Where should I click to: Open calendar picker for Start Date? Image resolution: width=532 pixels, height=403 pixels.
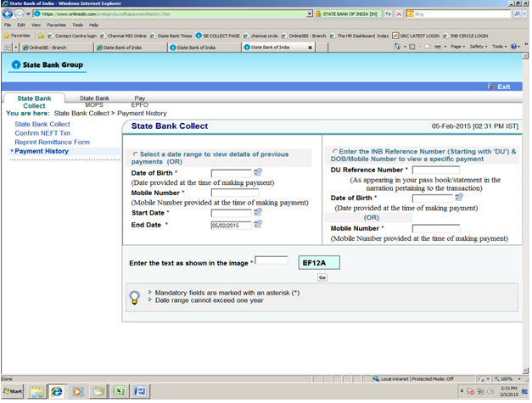click(x=258, y=212)
